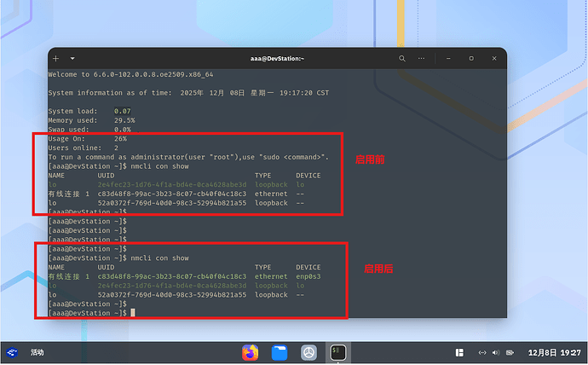
Task: Open the Files manager from taskbar
Action: point(280,351)
